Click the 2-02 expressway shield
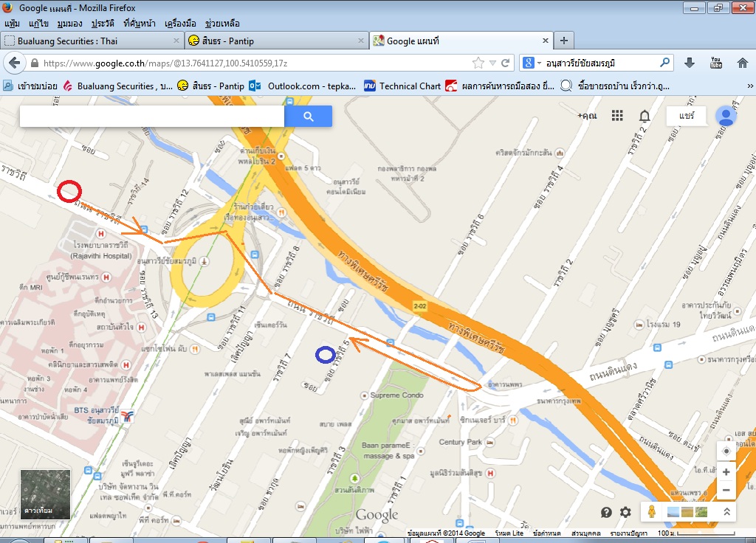 tap(420, 306)
